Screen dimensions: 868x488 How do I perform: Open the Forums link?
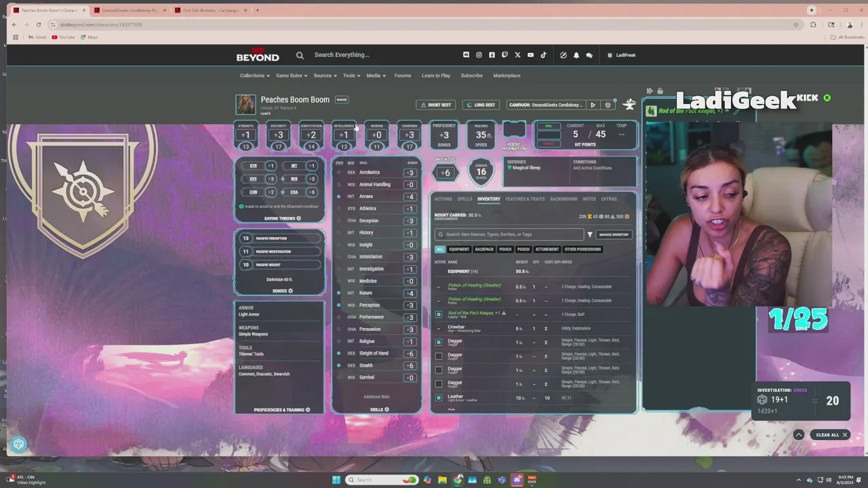click(403, 75)
